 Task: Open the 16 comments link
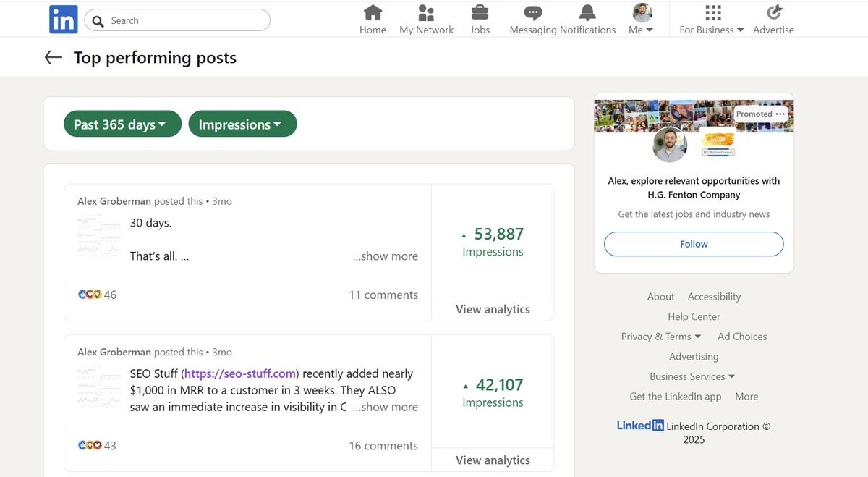[383, 445]
